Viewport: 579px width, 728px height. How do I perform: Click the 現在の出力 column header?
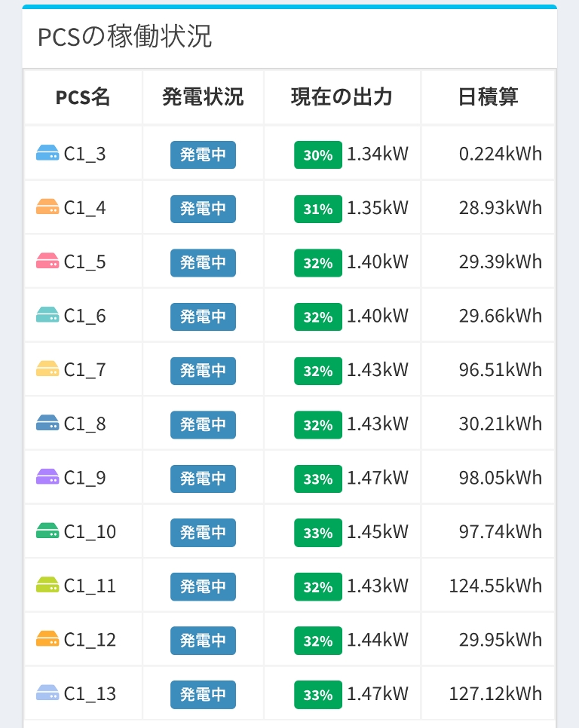(x=342, y=97)
